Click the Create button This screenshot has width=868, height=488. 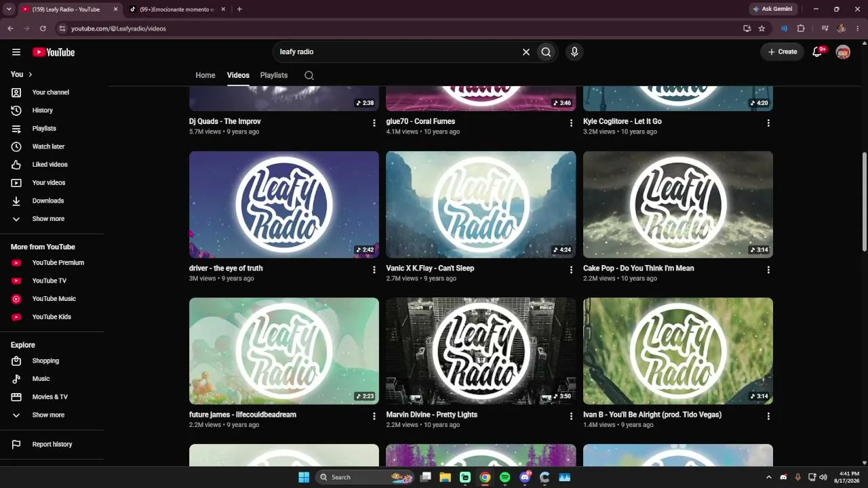tap(783, 52)
